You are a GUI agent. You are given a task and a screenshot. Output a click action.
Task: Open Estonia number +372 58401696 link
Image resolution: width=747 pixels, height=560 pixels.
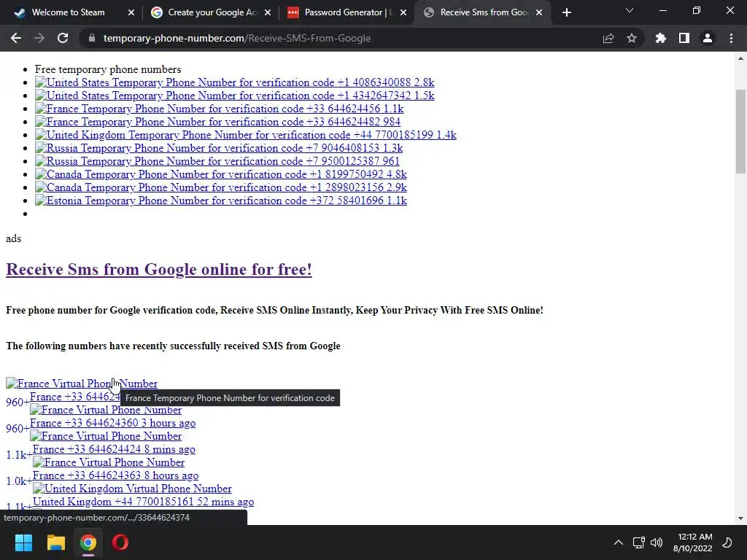[220, 201]
